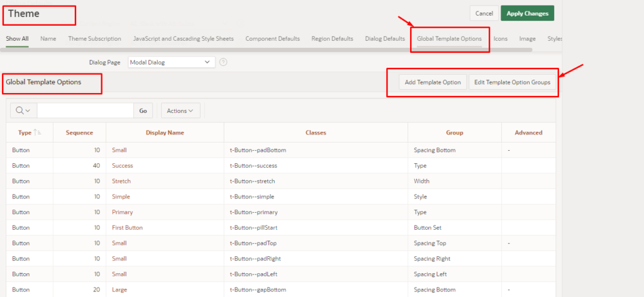644x297 pixels.
Task: Go to the Component Defaults tab
Action: 272,38
